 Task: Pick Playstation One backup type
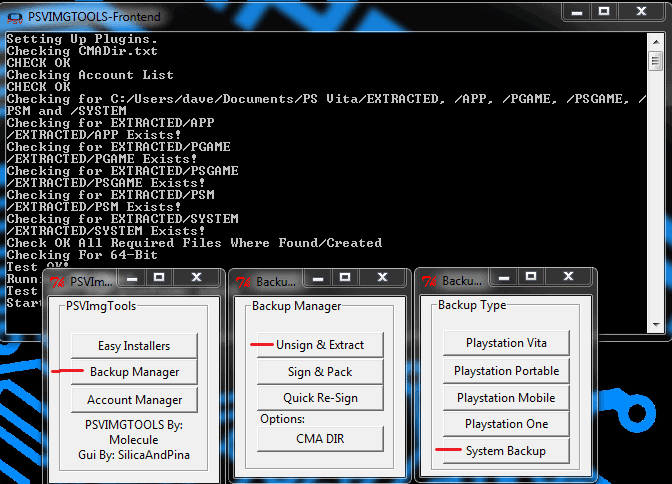(x=506, y=424)
